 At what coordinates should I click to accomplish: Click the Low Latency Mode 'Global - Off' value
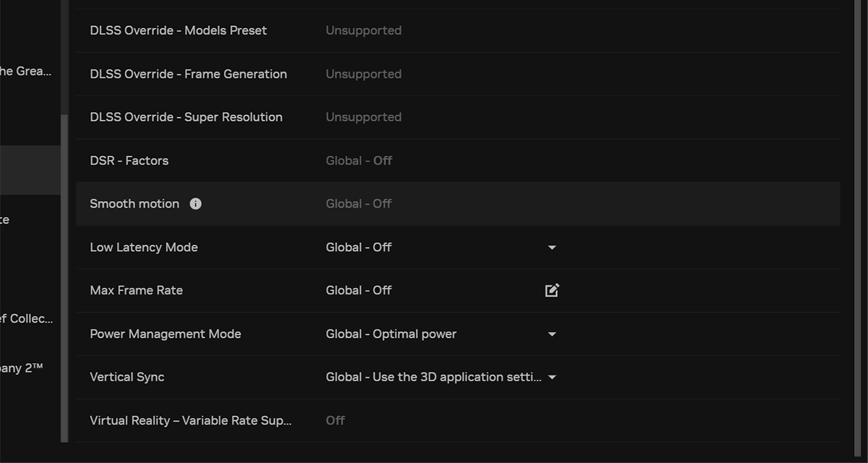[359, 247]
